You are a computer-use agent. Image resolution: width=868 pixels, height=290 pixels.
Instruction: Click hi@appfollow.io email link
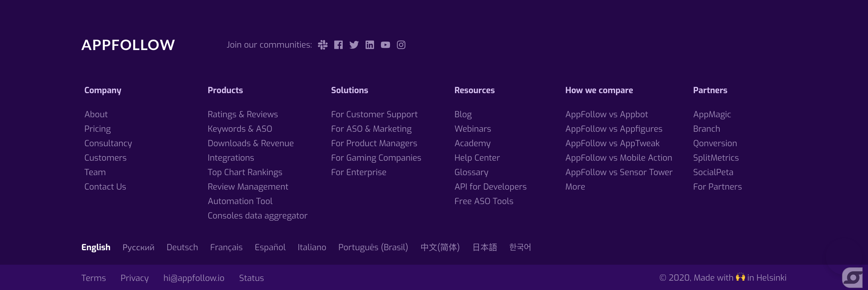(x=194, y=278)
